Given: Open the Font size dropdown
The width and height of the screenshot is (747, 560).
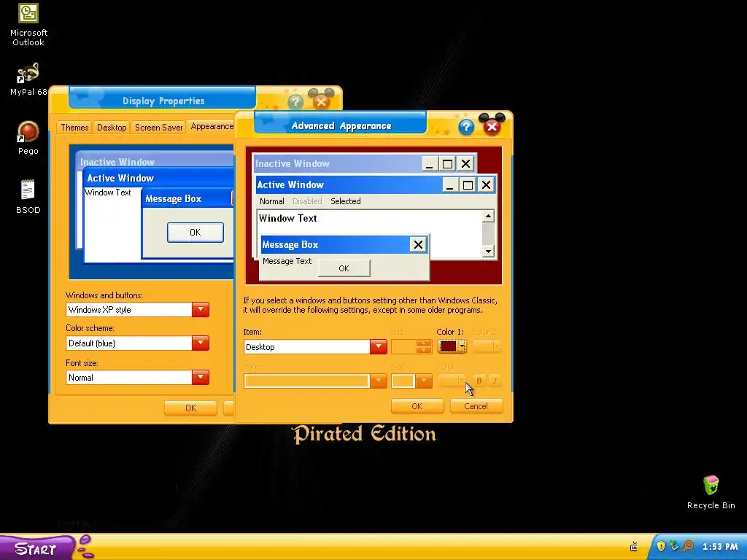Looking at the screenshot, I should pos(201,377).
